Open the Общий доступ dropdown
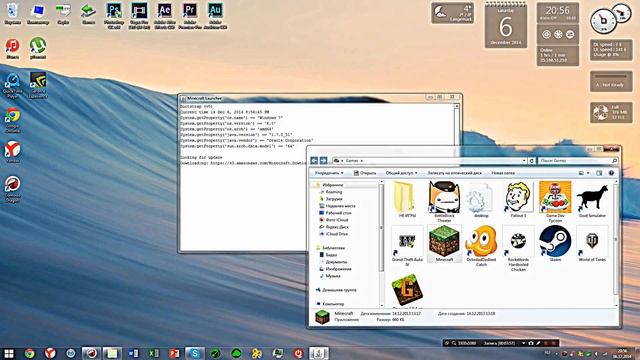 [402, 173]
